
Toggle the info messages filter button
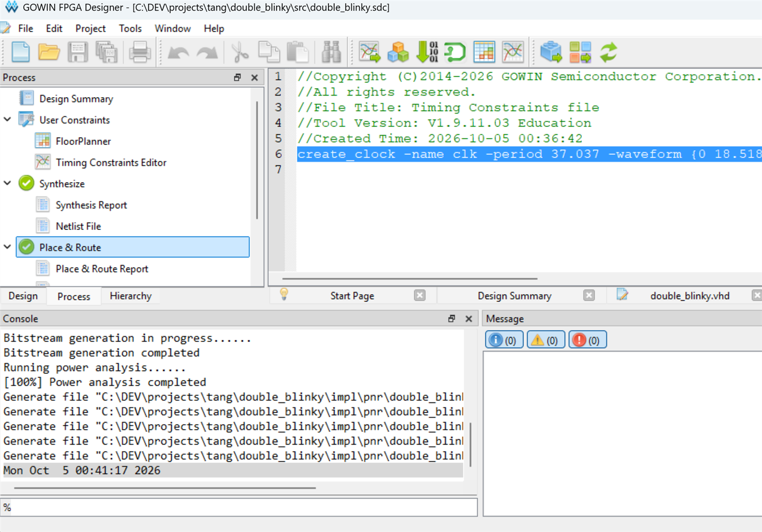pos(504,340)
